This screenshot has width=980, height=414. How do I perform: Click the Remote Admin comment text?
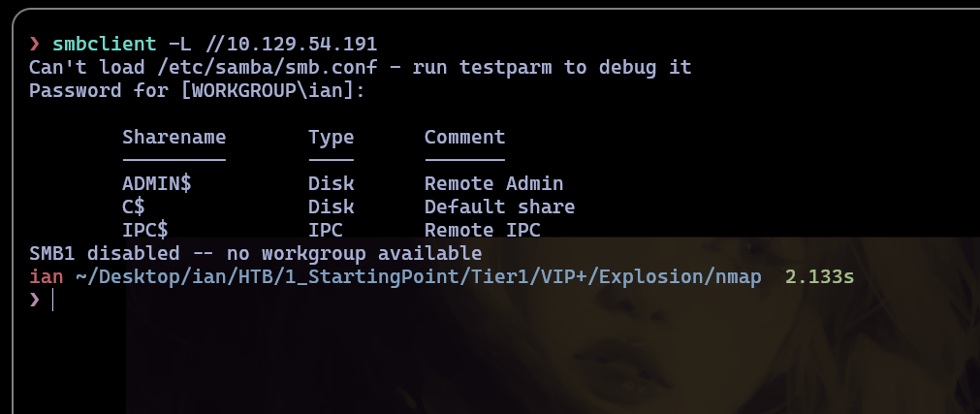(494, 183)
